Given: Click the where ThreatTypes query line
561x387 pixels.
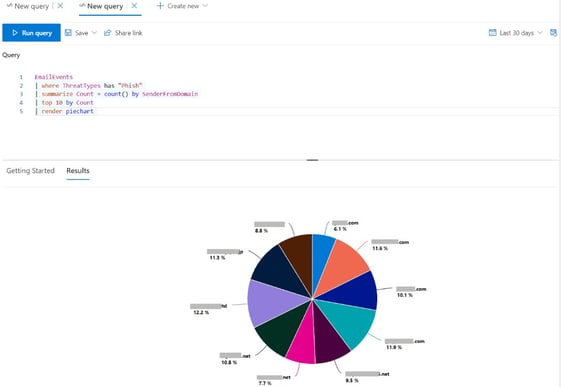Looking at the screenshot, I should click(x=89, y=85).
